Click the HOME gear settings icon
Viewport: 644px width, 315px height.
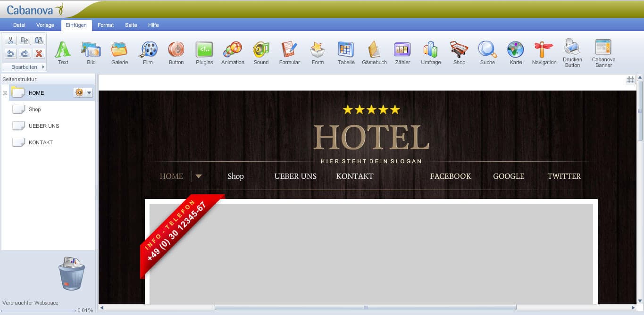pos(79,93)
